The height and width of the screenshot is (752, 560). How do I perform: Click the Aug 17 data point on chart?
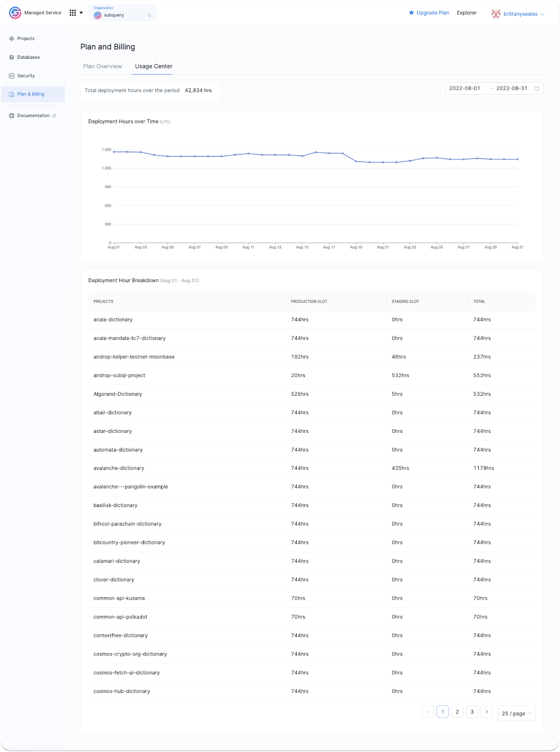point(329,153)
